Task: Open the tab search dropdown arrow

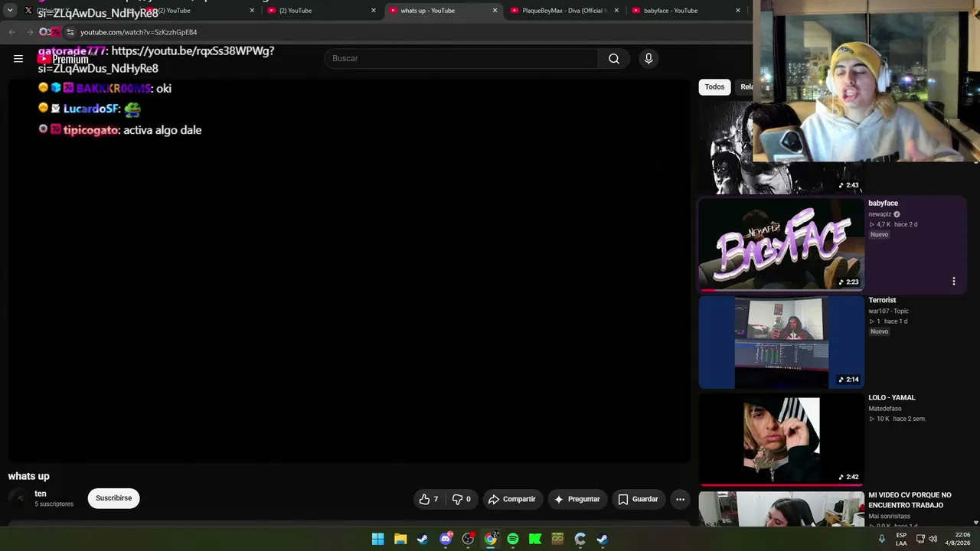Action: tap(10, 11)
